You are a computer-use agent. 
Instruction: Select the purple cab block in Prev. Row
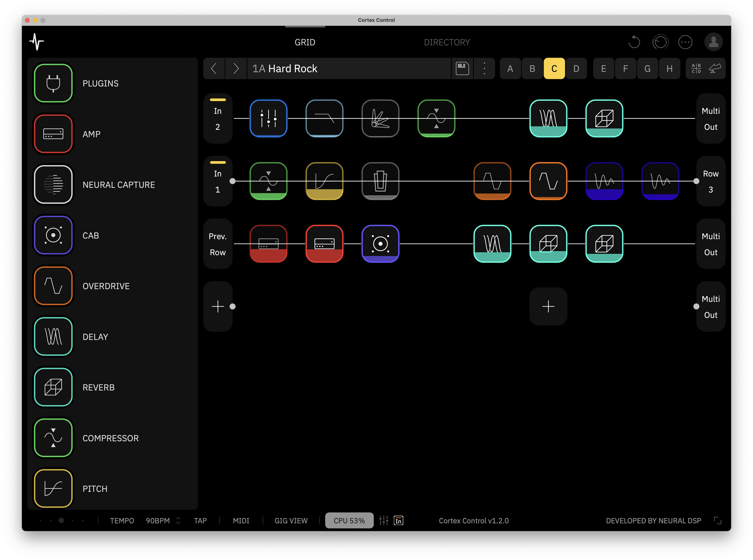pos(380,244)
